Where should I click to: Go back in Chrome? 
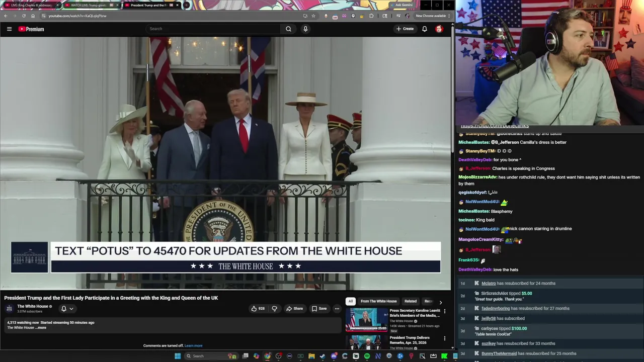click(6, 16)
